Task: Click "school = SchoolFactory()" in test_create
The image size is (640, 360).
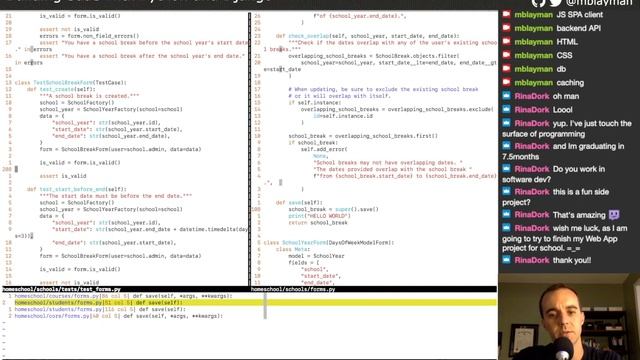Action: coord(77,102)
